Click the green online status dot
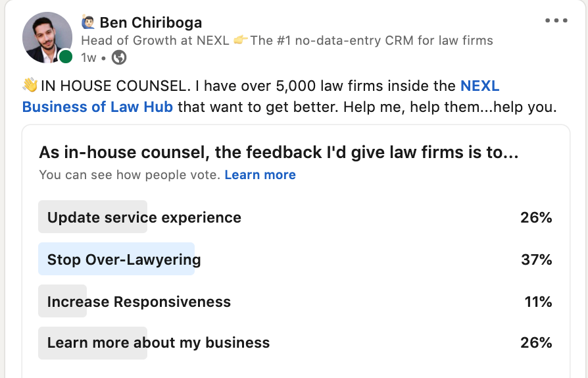 66,57
